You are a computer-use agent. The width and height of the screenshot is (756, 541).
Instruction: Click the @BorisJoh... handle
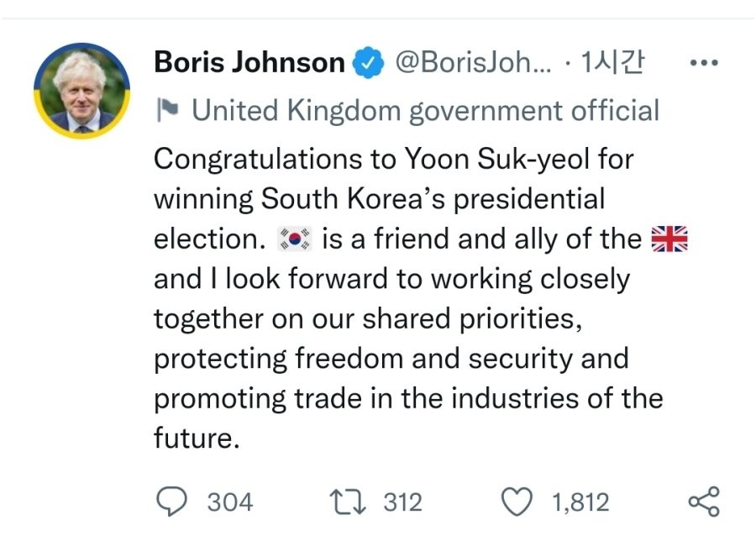point(473,63)
